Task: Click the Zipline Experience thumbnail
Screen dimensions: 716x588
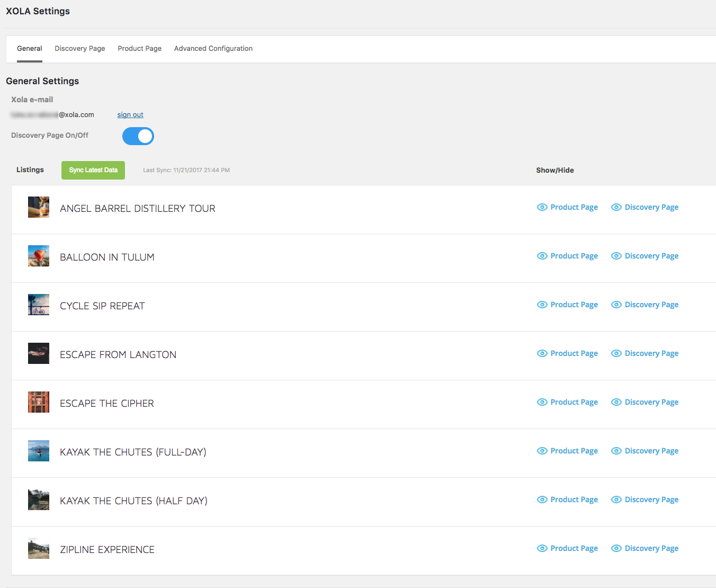Action: click(39, 548)
